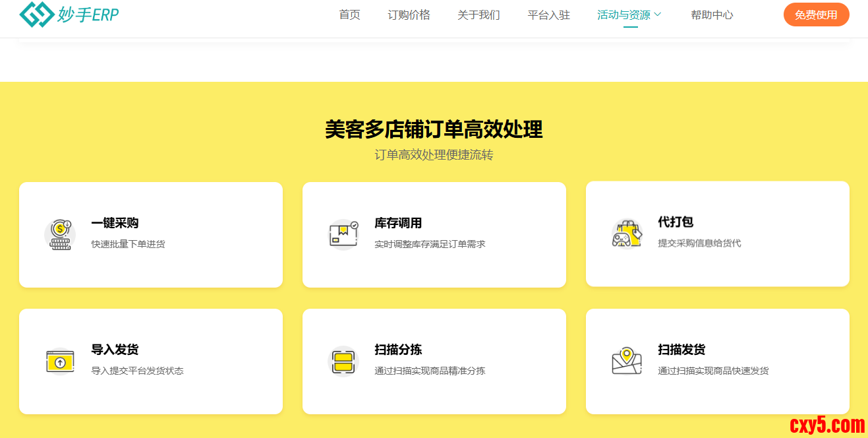The image size is (868, 438).
Task: Click the 扫描发货 map pin icon
Action: [627, 360]
